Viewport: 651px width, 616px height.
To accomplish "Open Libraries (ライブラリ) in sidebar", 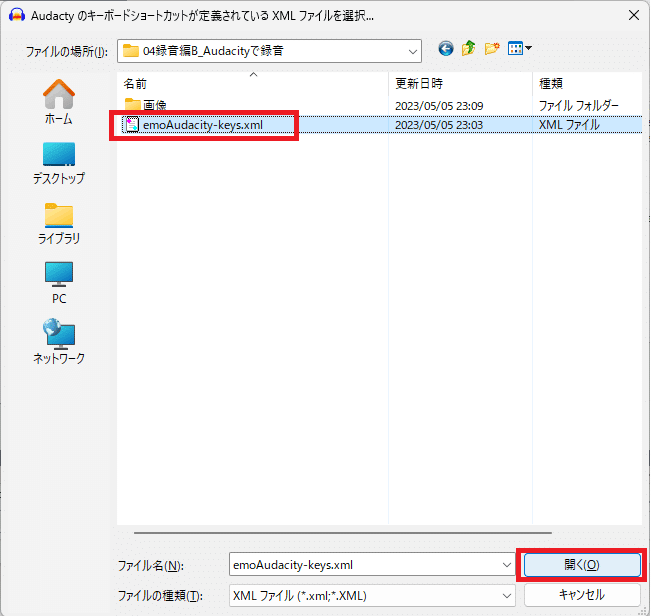I will tap(59, 224).
